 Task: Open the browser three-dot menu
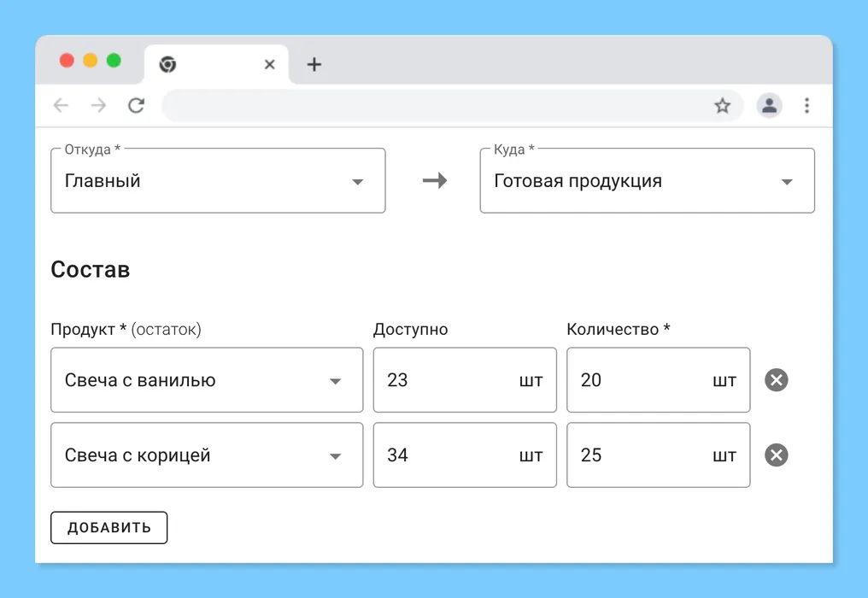806,105
